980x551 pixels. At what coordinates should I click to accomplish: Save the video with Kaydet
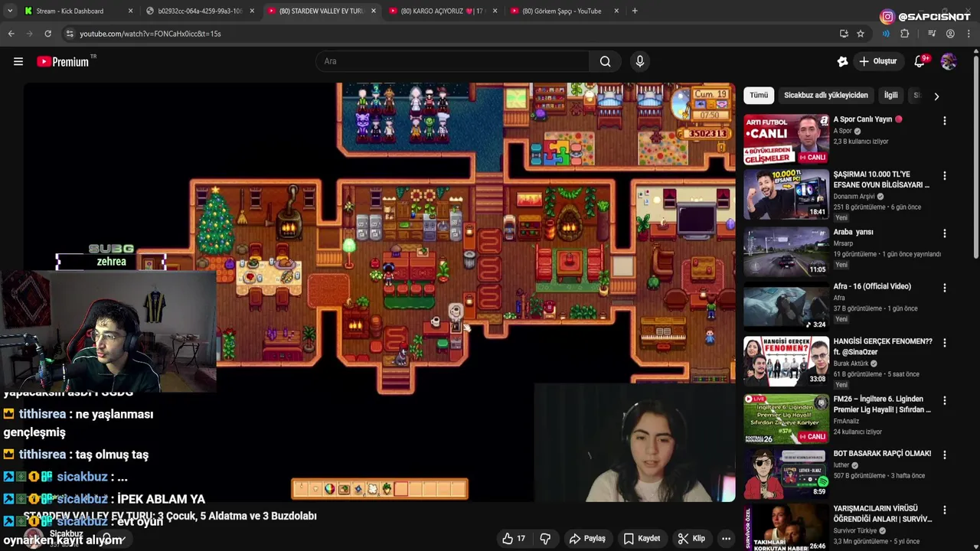(642, 538)
